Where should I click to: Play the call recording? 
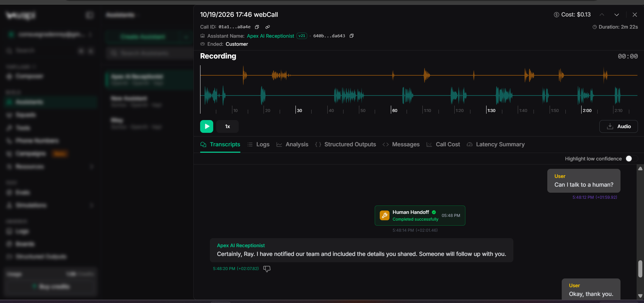click(x=207, y=126)
